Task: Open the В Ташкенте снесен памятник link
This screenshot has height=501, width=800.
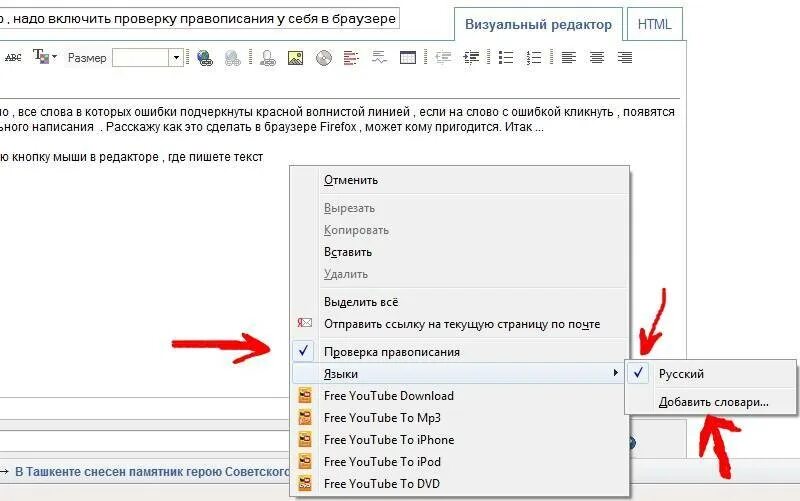Action: [152, 472]
